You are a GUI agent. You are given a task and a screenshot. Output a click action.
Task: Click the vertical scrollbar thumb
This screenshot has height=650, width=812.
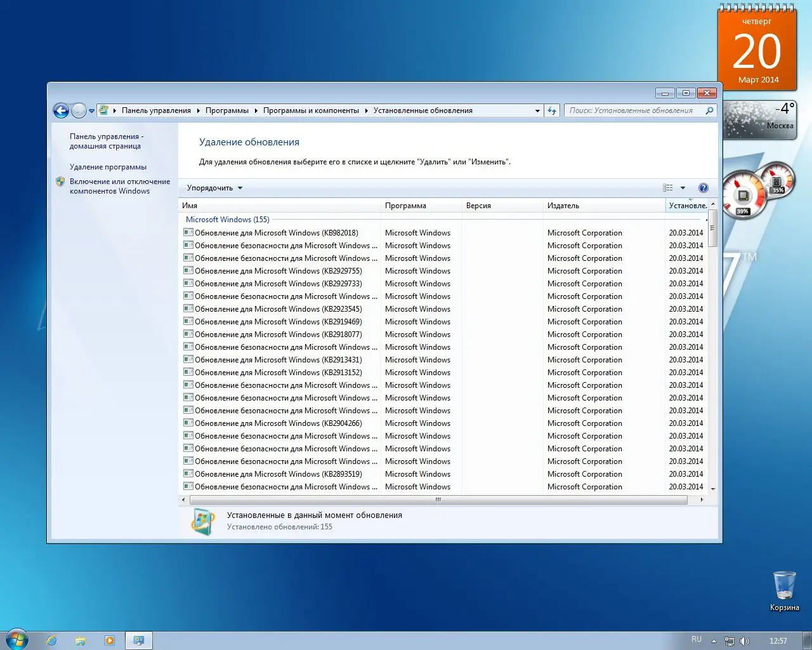click(x=713, y=228)
